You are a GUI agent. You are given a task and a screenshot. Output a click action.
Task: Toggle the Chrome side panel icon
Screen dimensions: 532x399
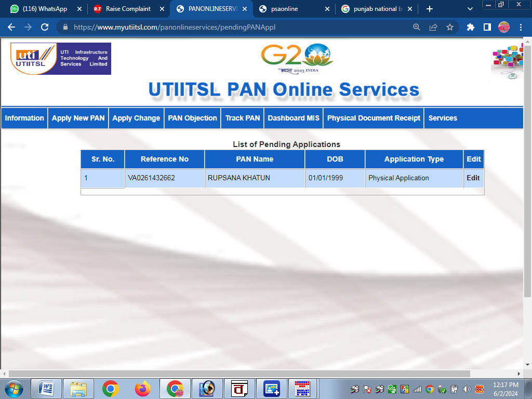point(487,28)
